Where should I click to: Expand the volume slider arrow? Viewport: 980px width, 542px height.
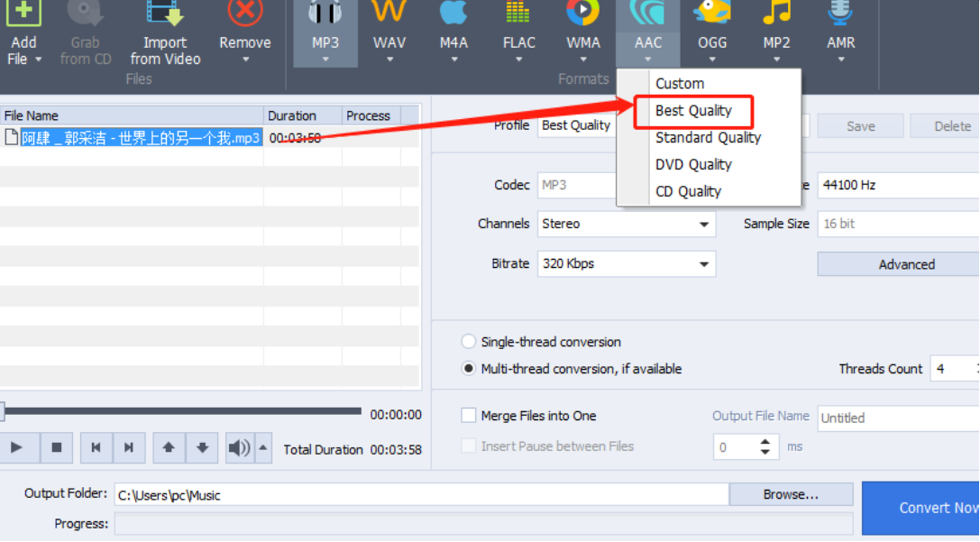pyautogui.click(x=263, y=447)
